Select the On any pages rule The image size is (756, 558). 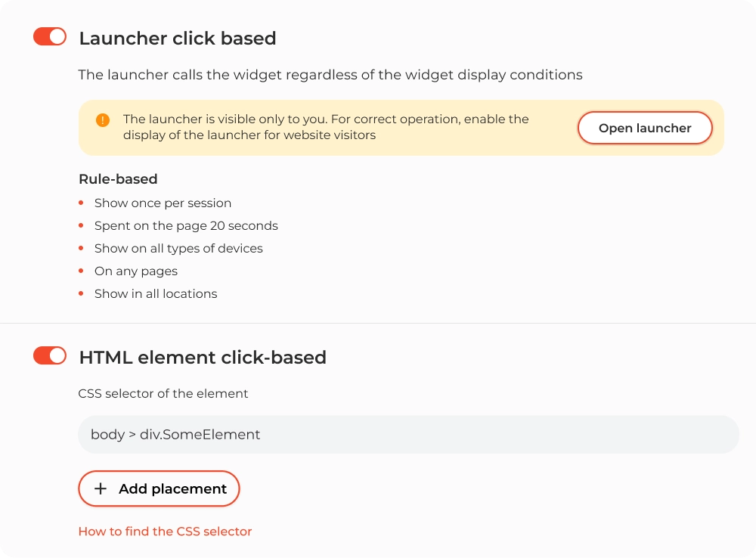point(136,271)
